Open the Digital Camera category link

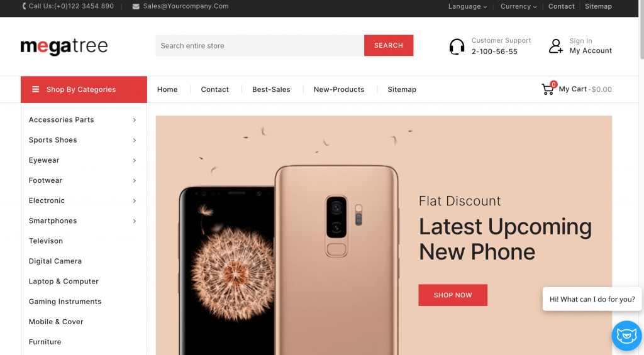[55, 261]
